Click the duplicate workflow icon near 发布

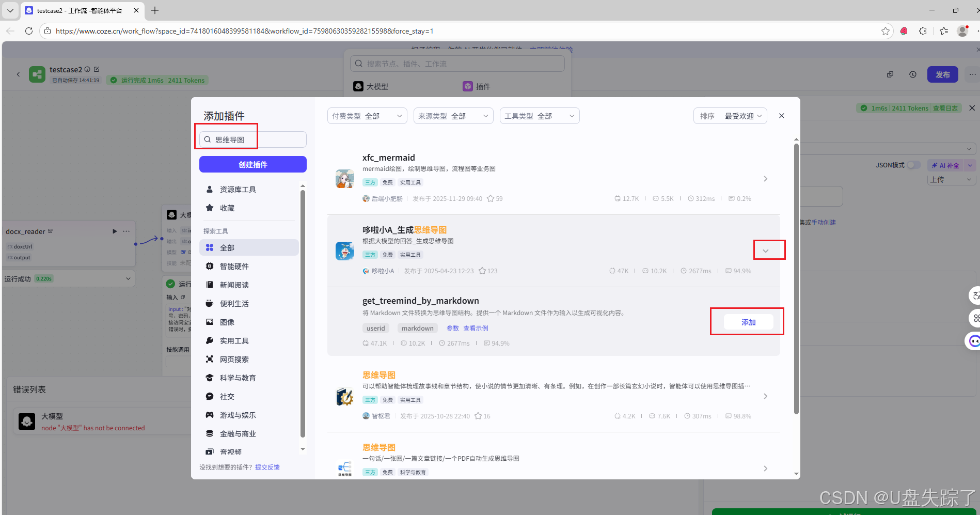pyautogui.click(x=890, y=74)
